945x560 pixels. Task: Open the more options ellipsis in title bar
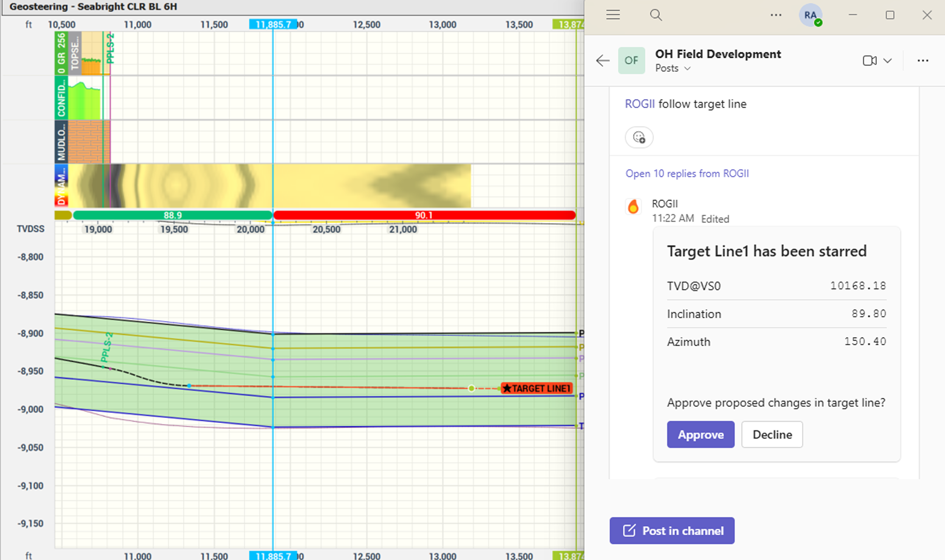pos(776,15)
